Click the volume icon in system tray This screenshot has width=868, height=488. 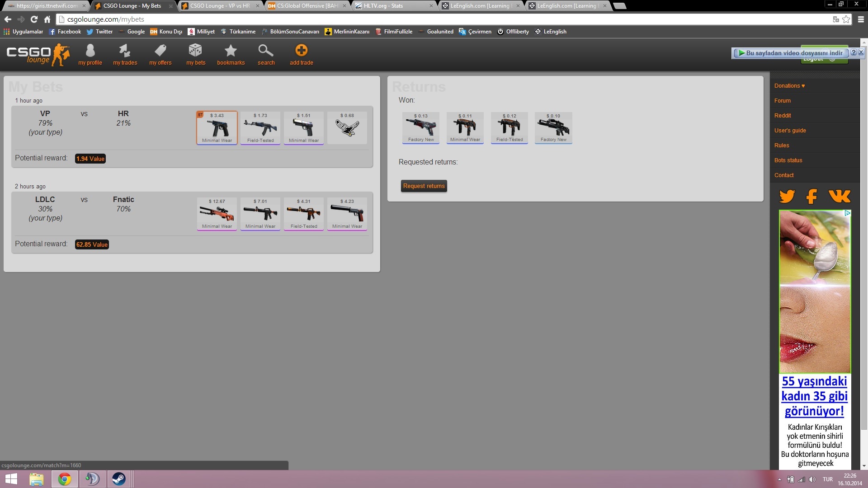point(812,479)
